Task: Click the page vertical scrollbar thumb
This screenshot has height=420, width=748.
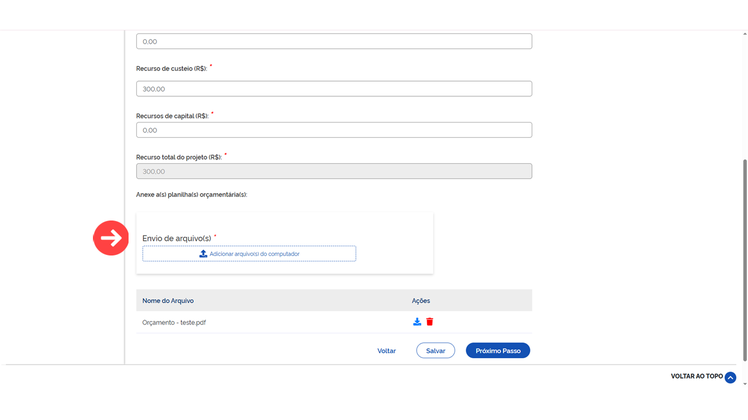Action: 745,260
